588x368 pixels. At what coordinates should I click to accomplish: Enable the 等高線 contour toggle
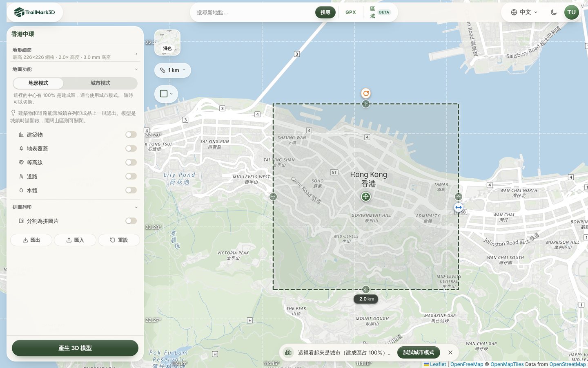(131, 162)
